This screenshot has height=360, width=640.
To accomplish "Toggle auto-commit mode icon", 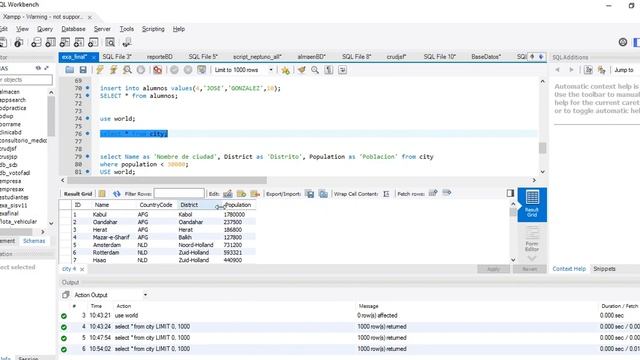I will [x=202, y=70].
